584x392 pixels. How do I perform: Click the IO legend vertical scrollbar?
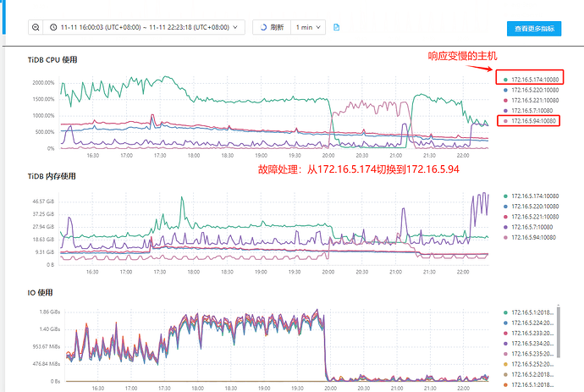point(559,331)
